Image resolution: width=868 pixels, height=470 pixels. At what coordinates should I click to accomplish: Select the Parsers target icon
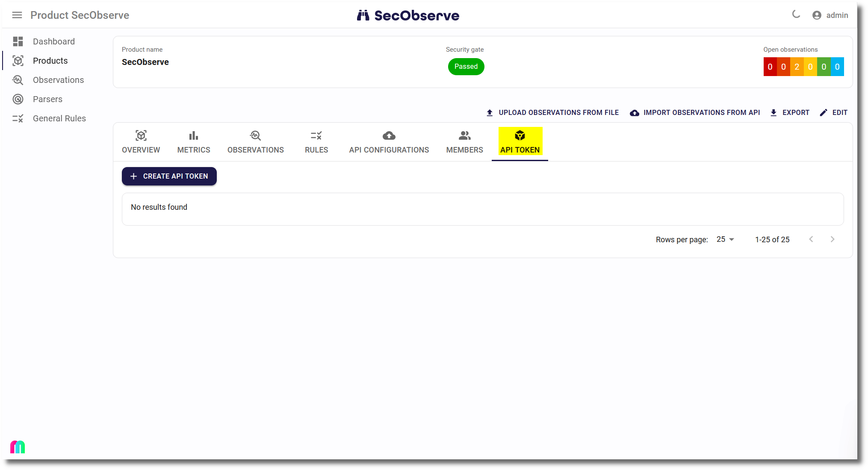tap(18, 99)
